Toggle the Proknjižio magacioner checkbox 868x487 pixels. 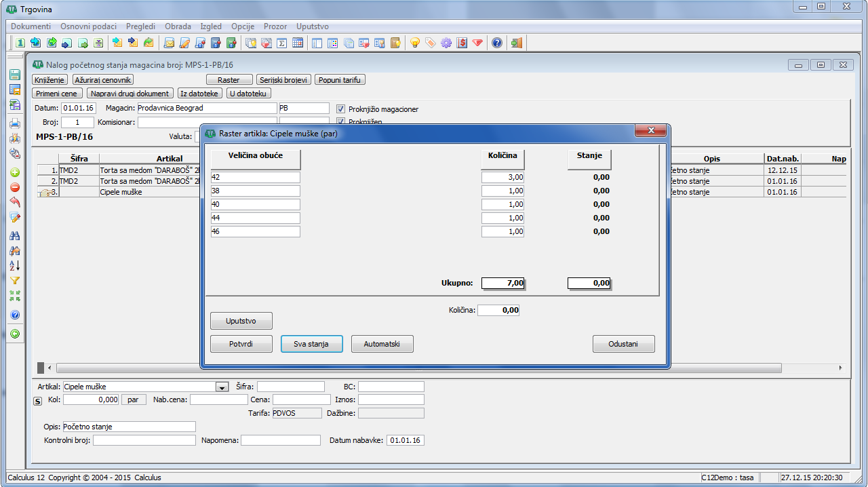click(x=341, y=109)
